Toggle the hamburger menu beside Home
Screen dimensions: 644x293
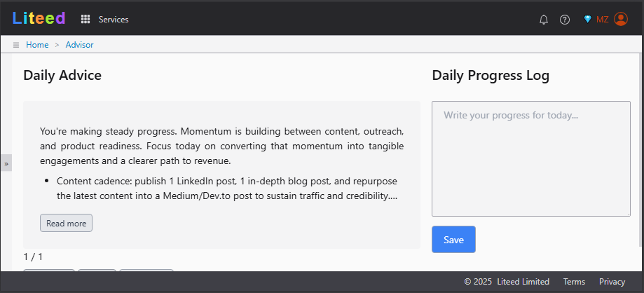(x=16, y=45)
